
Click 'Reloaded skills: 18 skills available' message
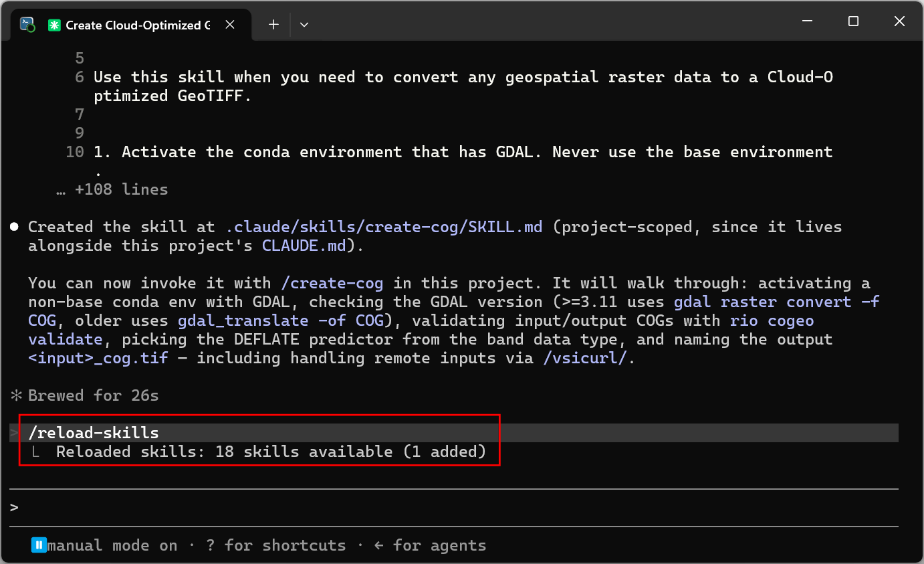pyautogui.click(x=271, y=452)
